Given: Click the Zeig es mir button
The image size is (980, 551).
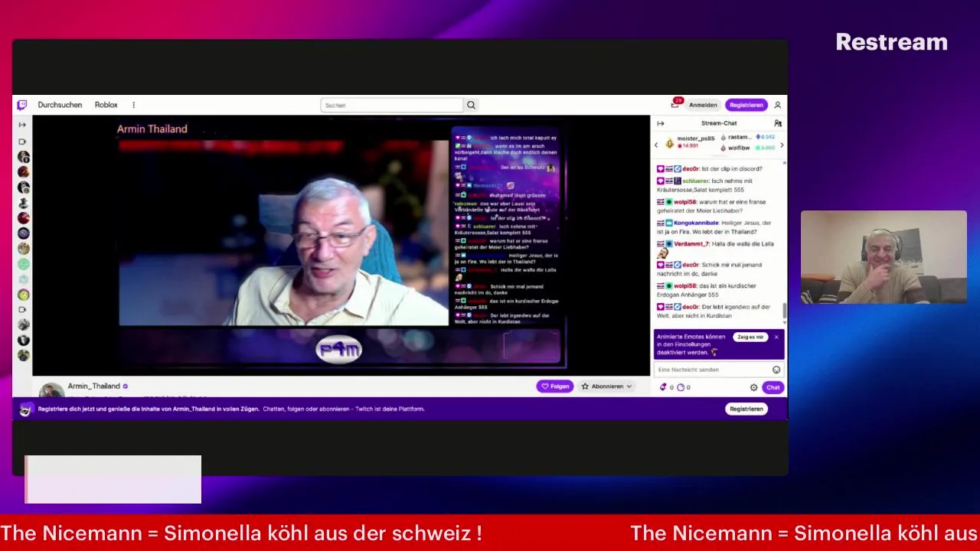Looking at the screenshot, I should coord(750,337).
